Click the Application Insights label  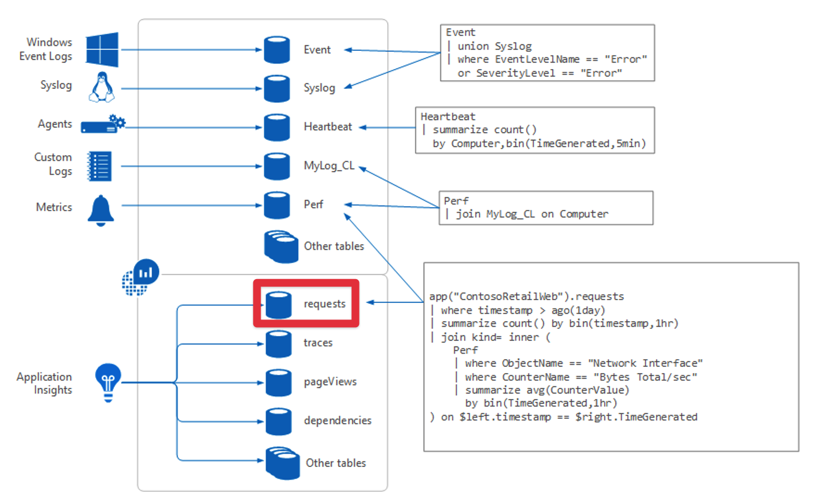pos(44,383)
